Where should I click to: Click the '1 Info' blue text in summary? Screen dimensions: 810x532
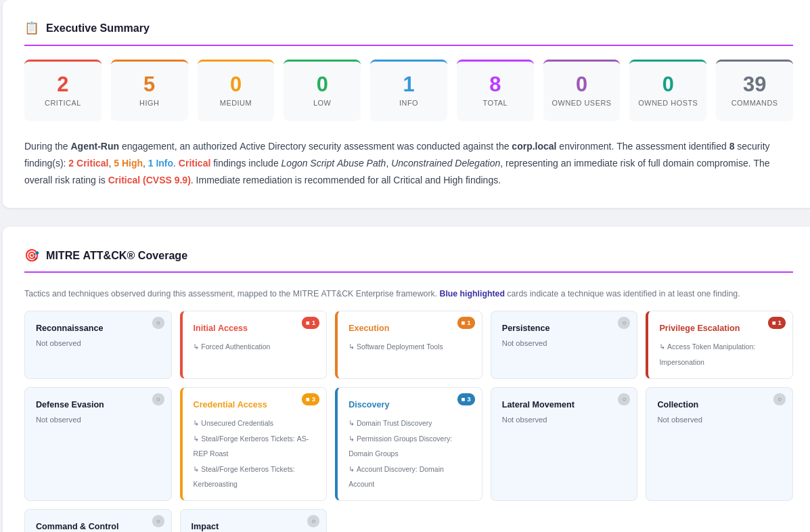tap(160, 163)
